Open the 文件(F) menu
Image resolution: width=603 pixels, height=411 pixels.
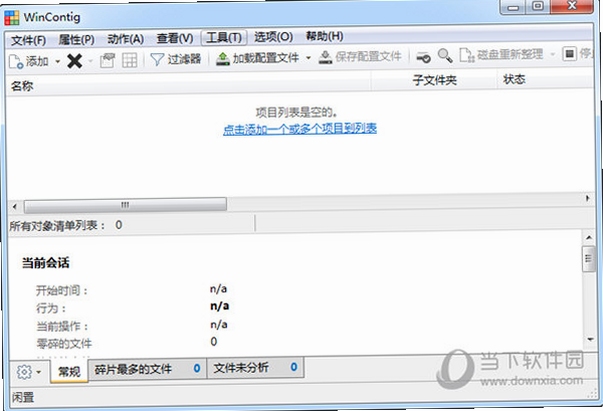[x=28, y=40]
